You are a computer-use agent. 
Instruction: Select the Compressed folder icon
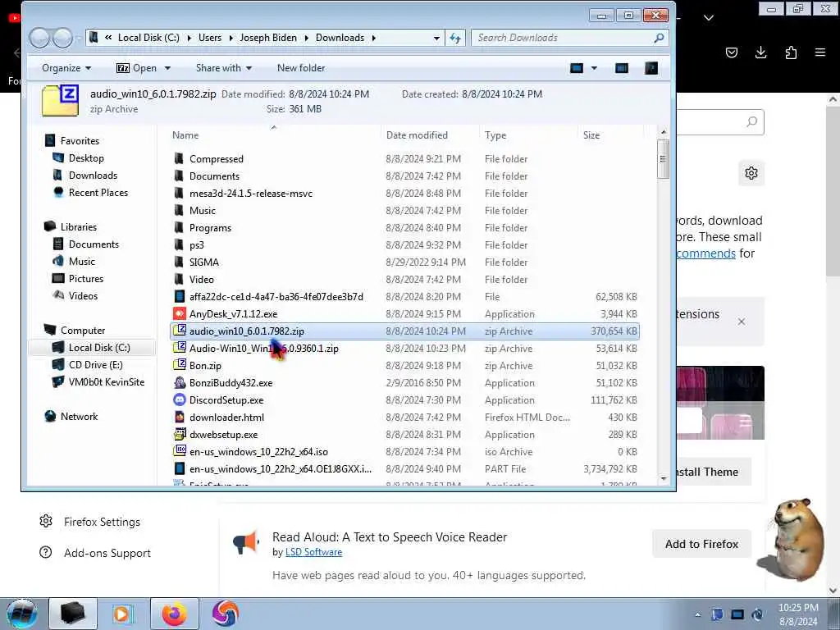[180, 158]
